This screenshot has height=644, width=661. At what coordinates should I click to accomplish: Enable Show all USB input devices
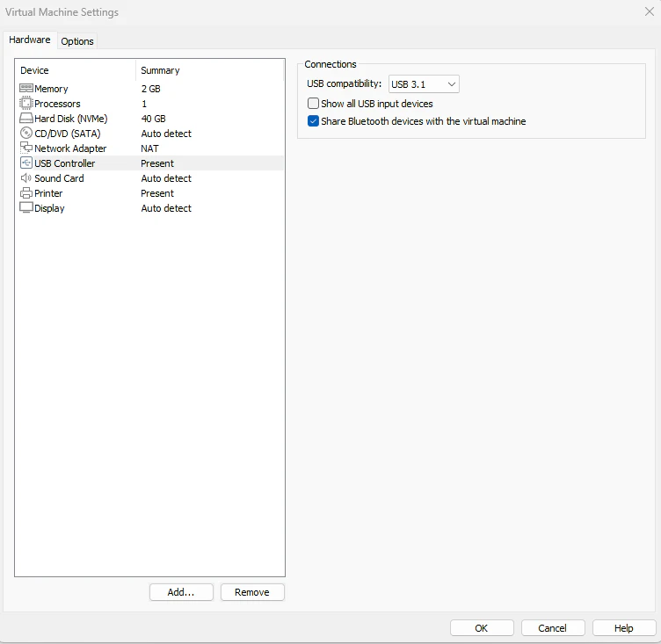point(313,104)
